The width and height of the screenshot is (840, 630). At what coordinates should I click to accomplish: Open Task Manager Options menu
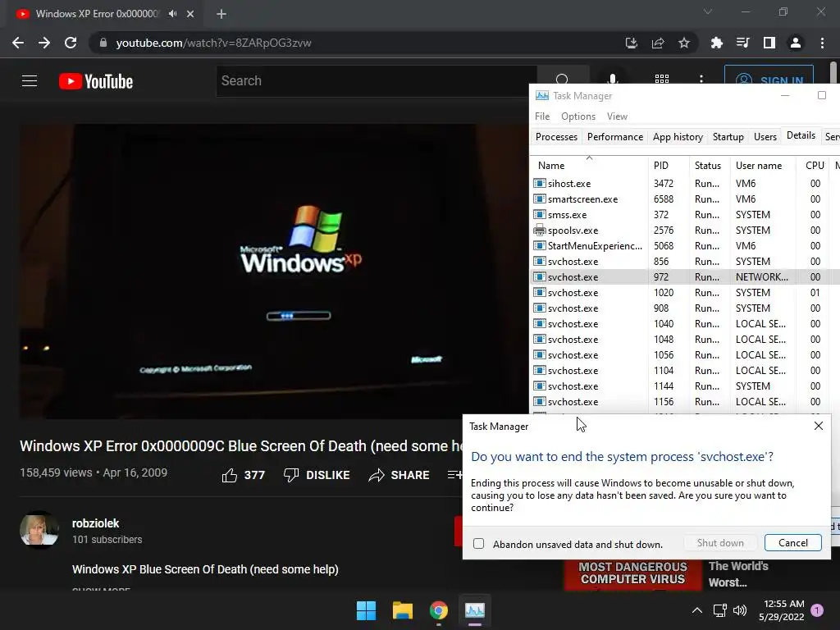pyautogui.click(x=578, y=116)
